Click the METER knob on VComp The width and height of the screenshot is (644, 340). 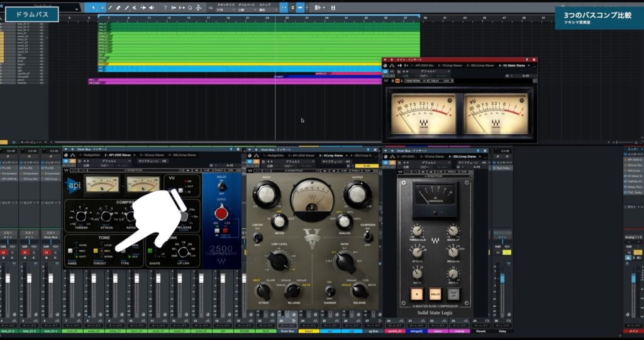(x=279, y=222)
